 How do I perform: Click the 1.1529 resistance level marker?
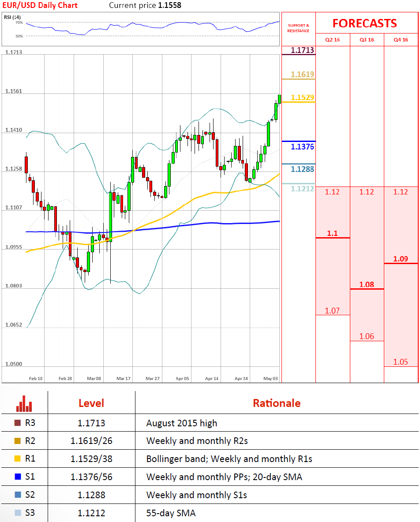pos(303,97)
